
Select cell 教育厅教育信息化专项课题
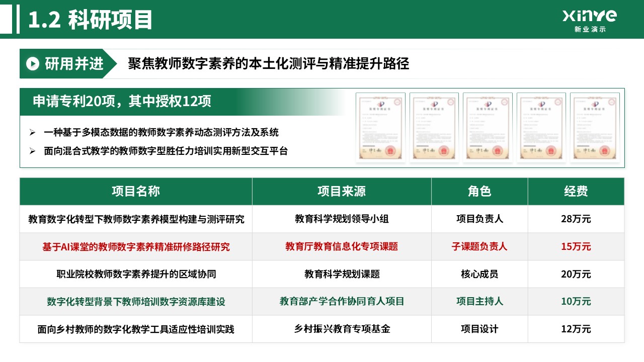click(342, 247)
